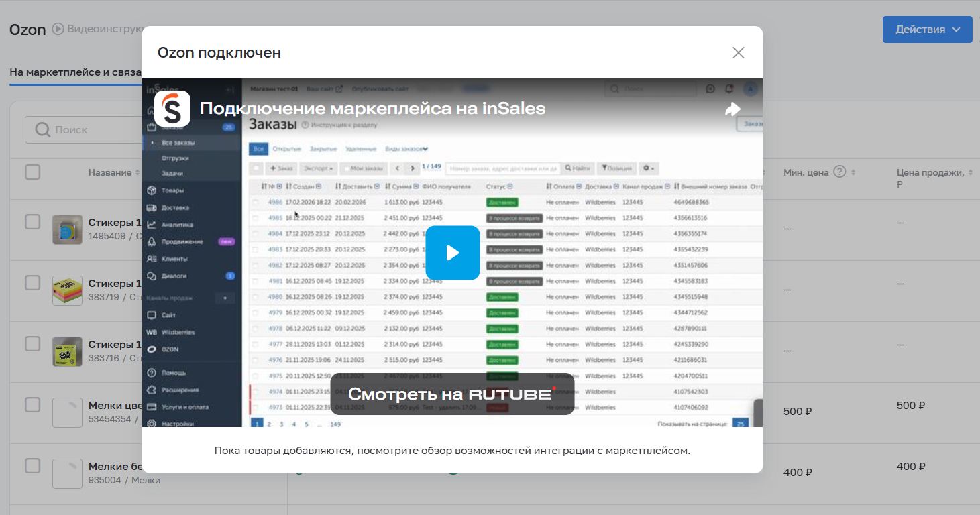Click the text "Пока товары добавляются…" under the video
The image size is (980, 515).
tap(452, 451)
